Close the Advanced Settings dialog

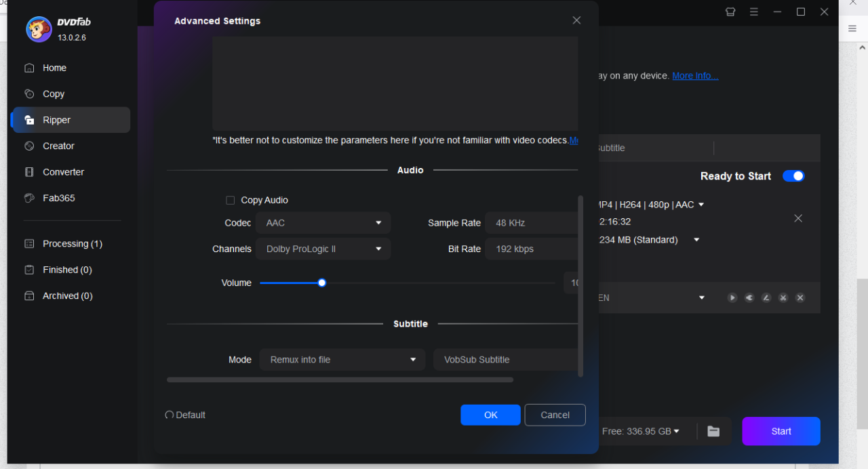click(x=576, y=20)
